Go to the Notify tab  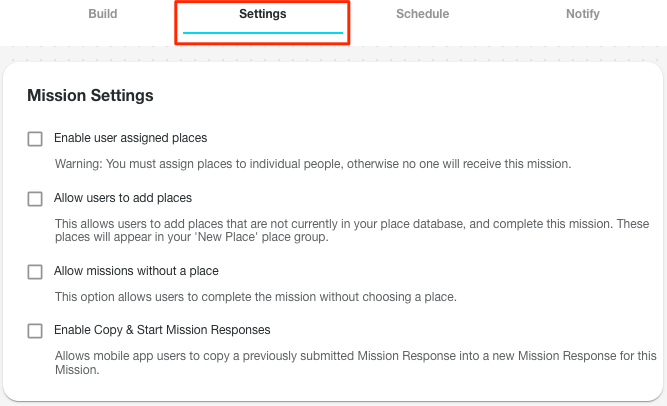(582, 15)
